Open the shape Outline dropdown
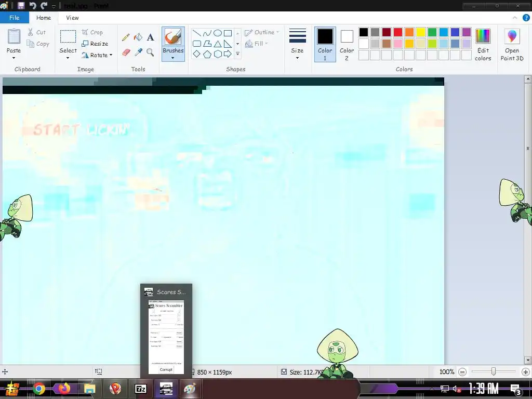 click(262, 32)
